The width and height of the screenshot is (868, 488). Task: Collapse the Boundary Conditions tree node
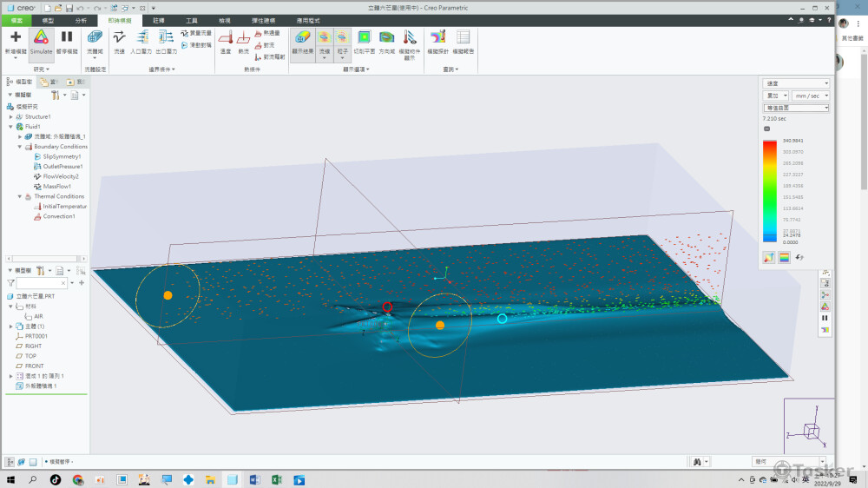20,147
